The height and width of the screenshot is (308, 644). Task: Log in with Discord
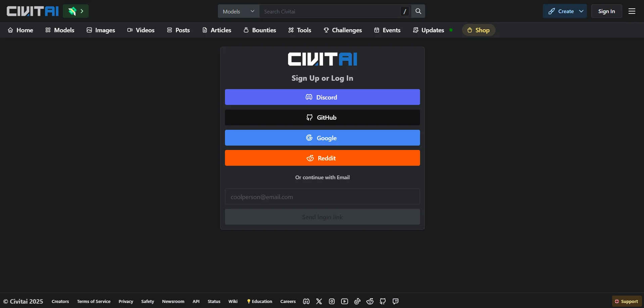322,97
